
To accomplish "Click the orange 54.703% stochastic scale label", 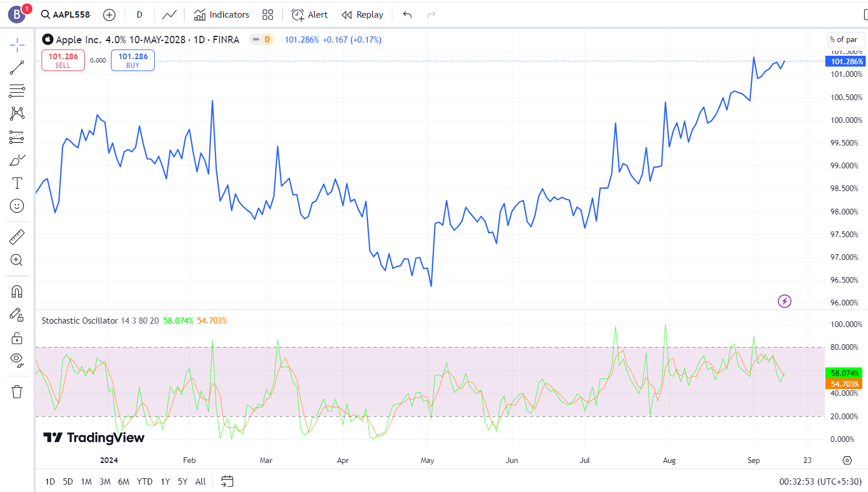I will pos(844,384).
